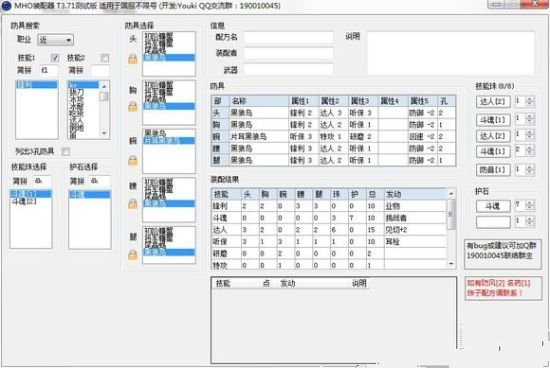Click the 属性3 column header
The height and width of the screenshot is (368, 550).
click(363, 101)
